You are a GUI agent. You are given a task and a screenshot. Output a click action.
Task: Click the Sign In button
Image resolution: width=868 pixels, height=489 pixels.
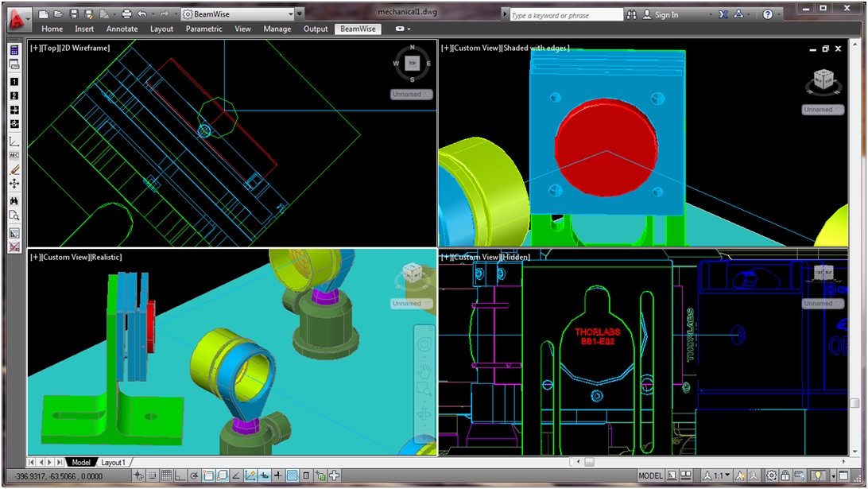click(x=661, y=14)
